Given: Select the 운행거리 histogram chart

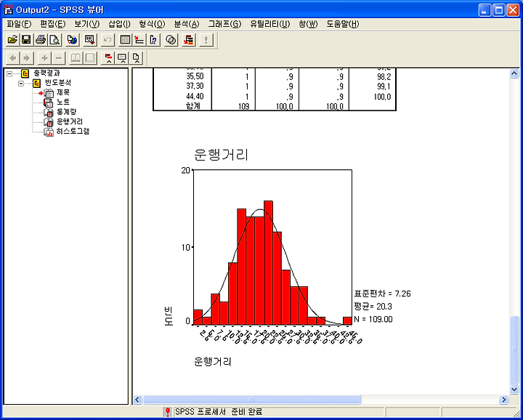Looking at the screenshot, I should click(x=272, y=247).
